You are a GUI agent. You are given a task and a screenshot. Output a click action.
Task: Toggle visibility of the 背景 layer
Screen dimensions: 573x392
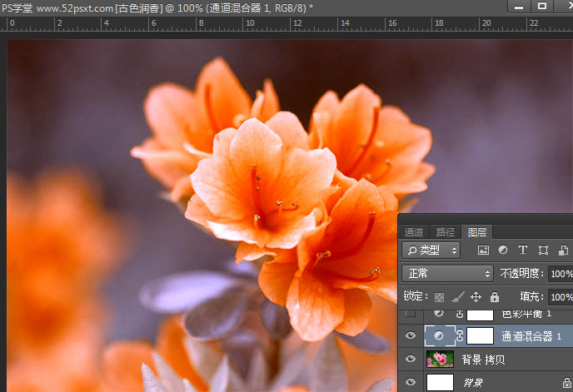(410, 382)
